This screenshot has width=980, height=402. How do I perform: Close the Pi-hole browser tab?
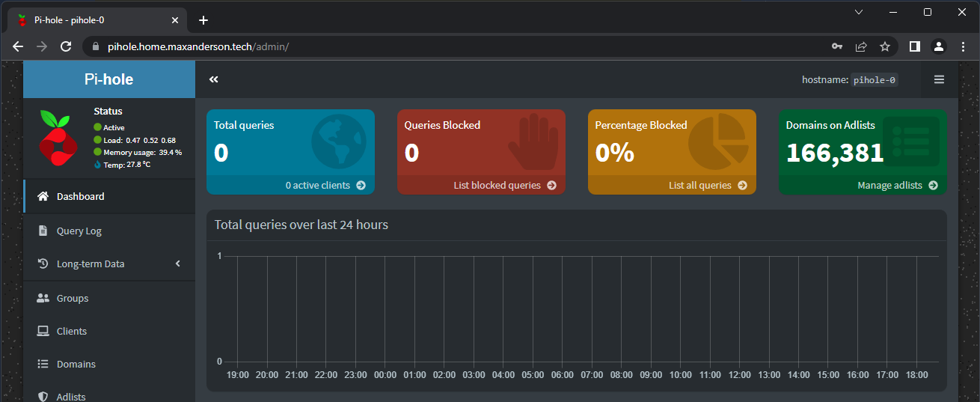click(175, 20)
